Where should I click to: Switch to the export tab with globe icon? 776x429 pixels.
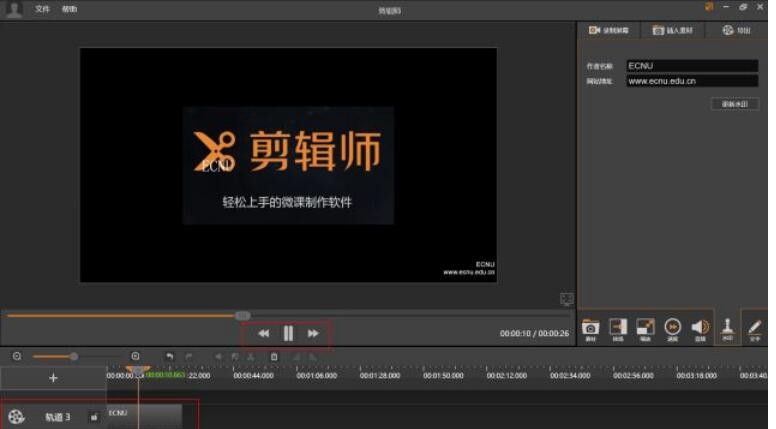coord(736,30)
